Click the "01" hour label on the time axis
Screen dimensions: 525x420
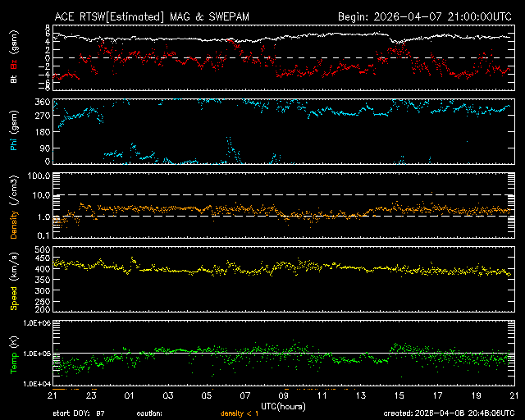tap(130, 396)
